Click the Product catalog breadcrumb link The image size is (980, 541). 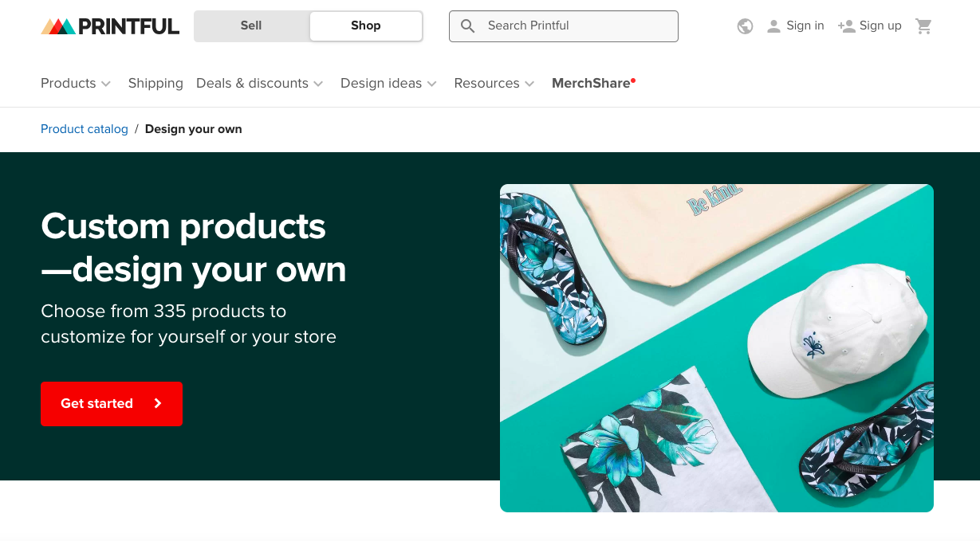(x=85, y=129)
